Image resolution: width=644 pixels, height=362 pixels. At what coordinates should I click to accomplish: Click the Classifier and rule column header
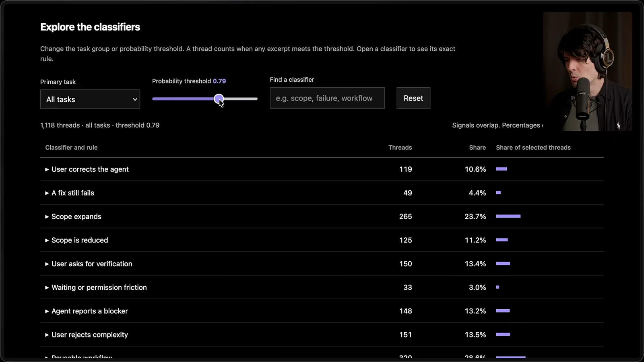71,148
